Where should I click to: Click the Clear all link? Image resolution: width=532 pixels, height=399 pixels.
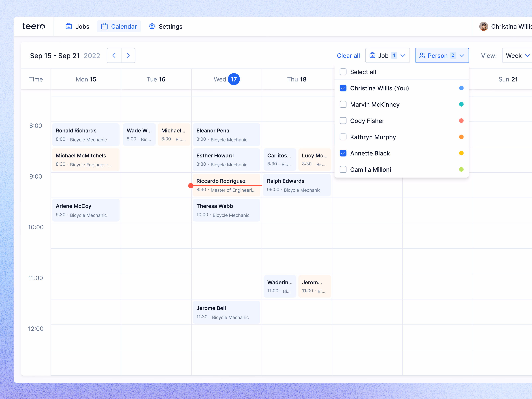348,56
